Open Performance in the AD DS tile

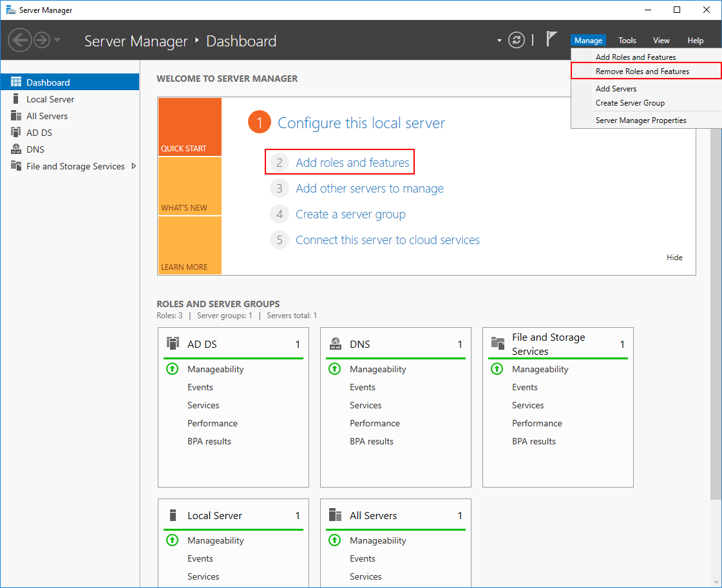pos(213,423)
